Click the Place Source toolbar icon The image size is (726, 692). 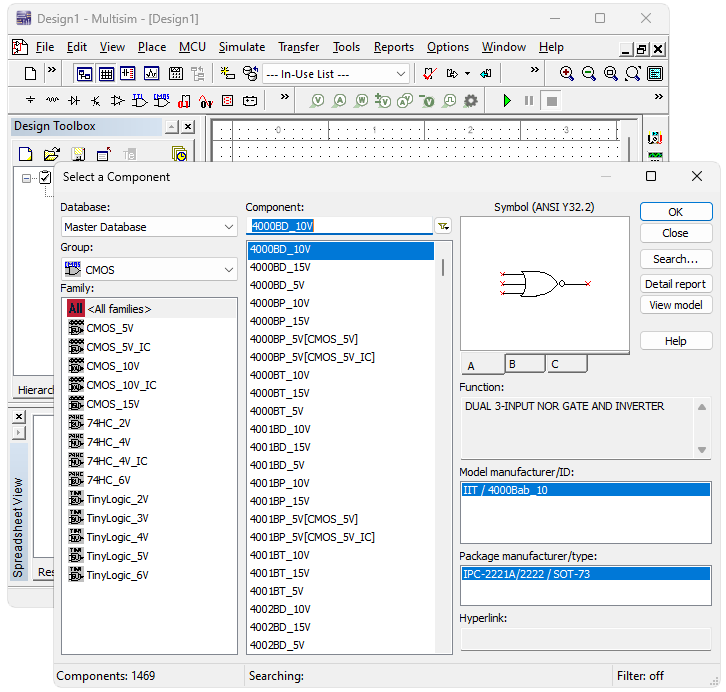pyautogui.click(x=30, y=100)
